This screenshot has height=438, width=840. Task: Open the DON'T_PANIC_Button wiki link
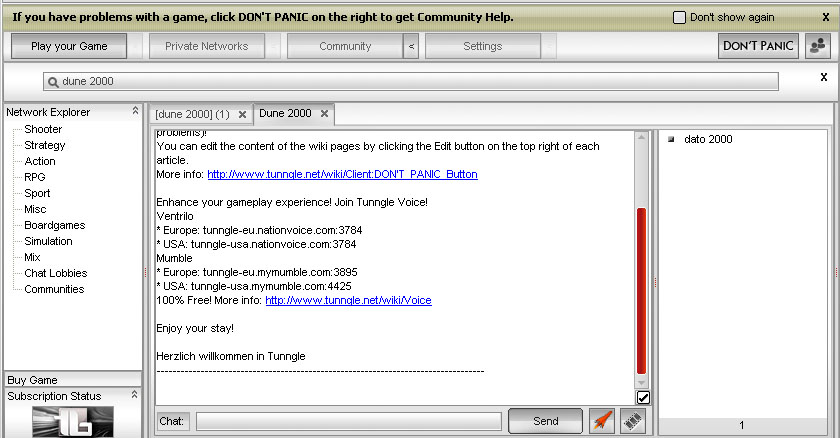(x=342, y=174)
